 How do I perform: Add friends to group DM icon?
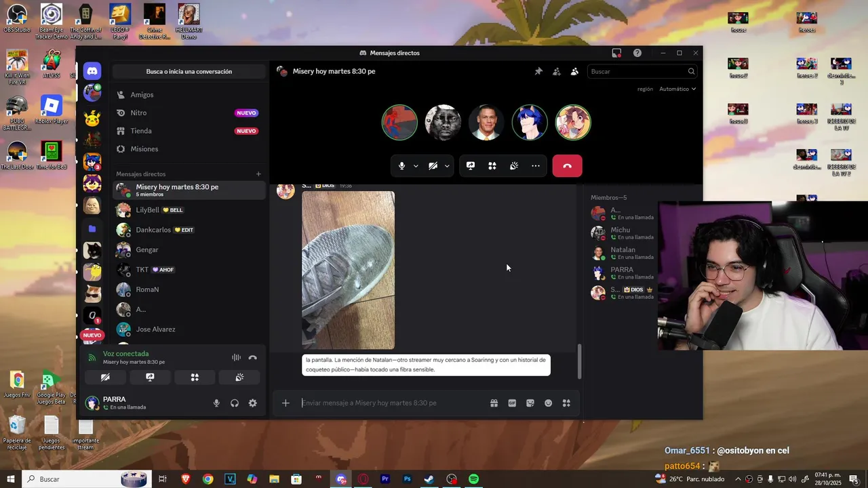pyautogui.click(x=557, y=71)
